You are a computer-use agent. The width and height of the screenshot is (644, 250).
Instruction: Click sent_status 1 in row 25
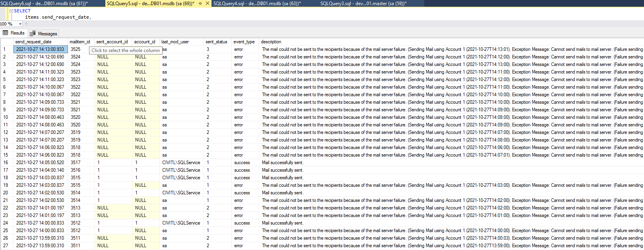click(218, 231)
